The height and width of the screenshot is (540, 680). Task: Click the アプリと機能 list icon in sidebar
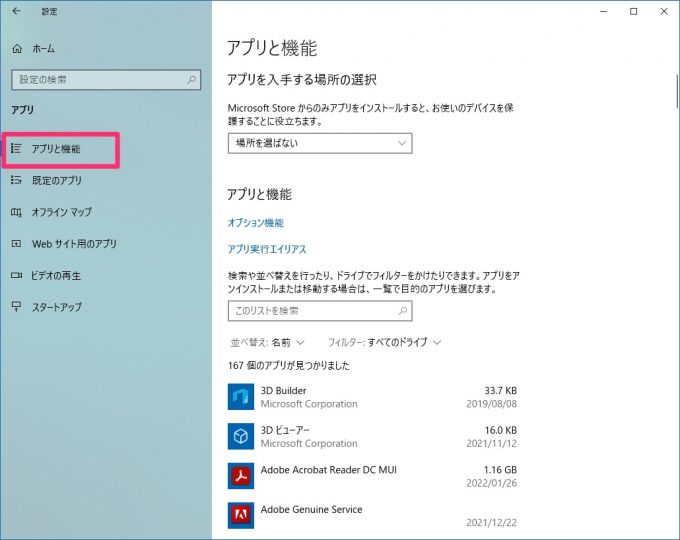tap(16, 149)
